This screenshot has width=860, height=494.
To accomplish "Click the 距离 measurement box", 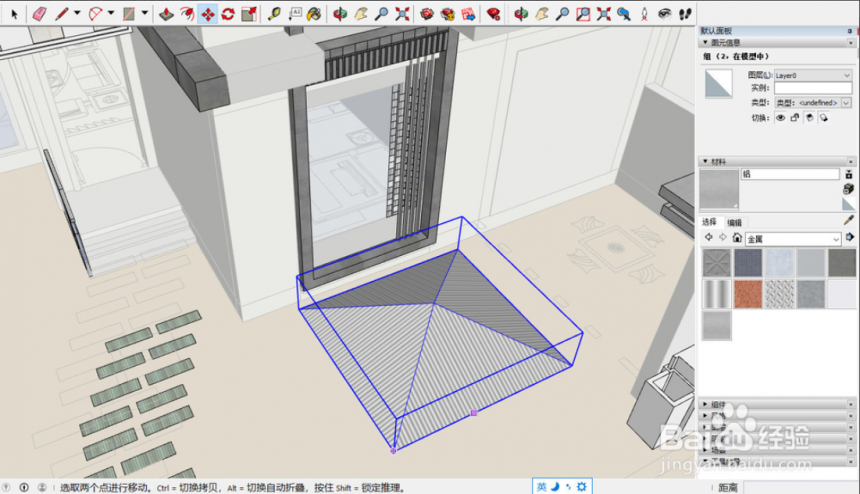I will (801, 487).
